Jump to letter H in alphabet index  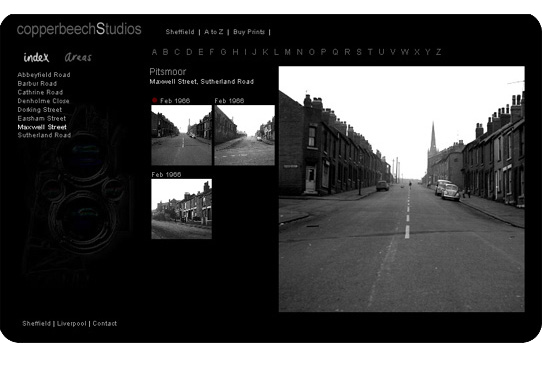click(235, 52)
